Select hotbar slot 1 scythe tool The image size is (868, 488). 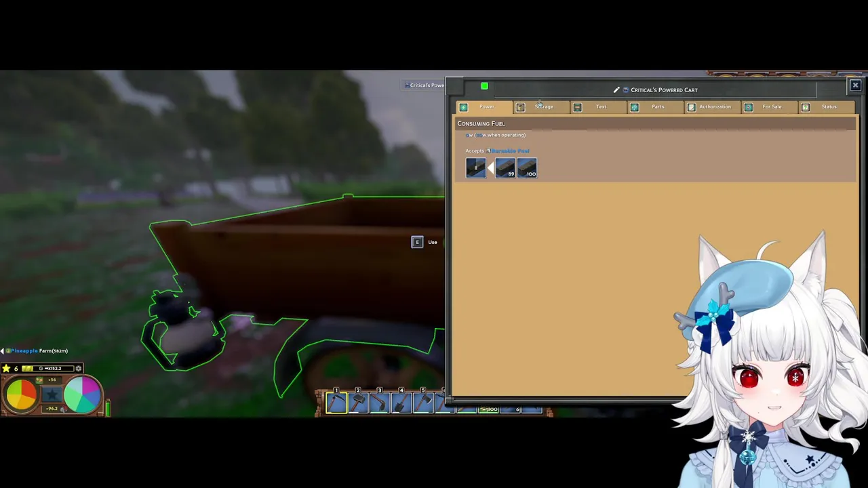[336, 403]
